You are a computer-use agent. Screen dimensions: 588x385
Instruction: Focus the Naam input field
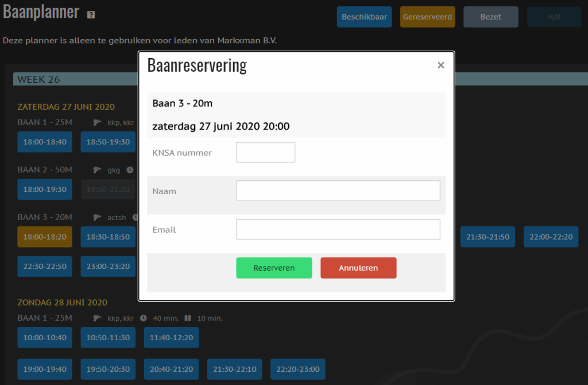[338, 191]
